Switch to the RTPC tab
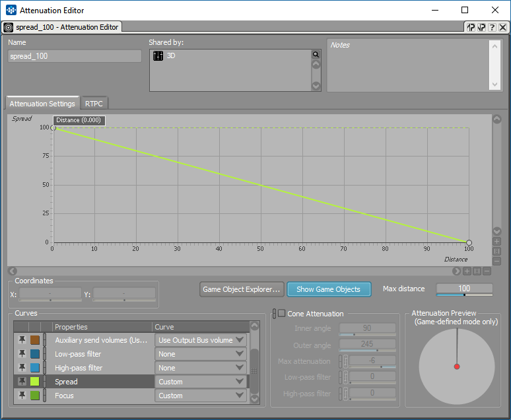 tap(94, 104)
